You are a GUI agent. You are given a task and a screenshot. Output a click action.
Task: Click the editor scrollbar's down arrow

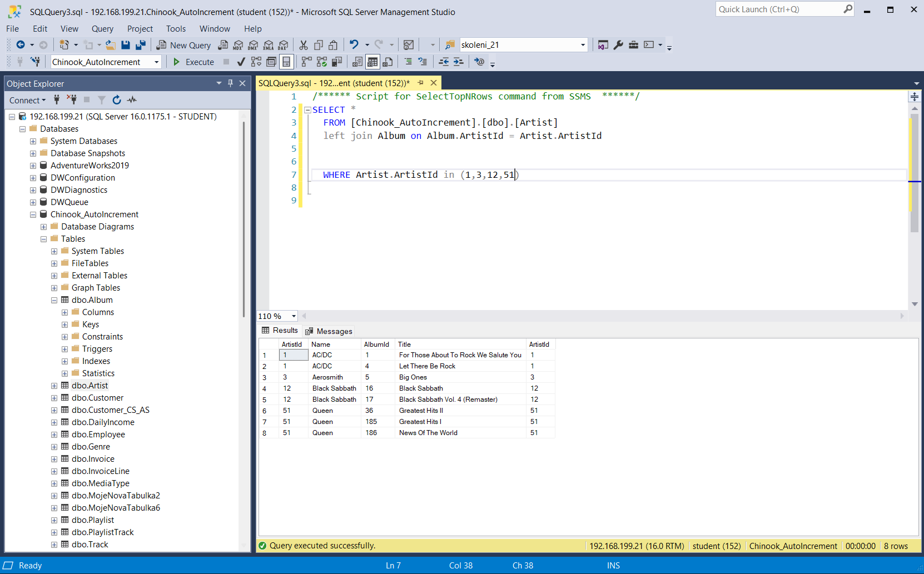pos(915,304)
